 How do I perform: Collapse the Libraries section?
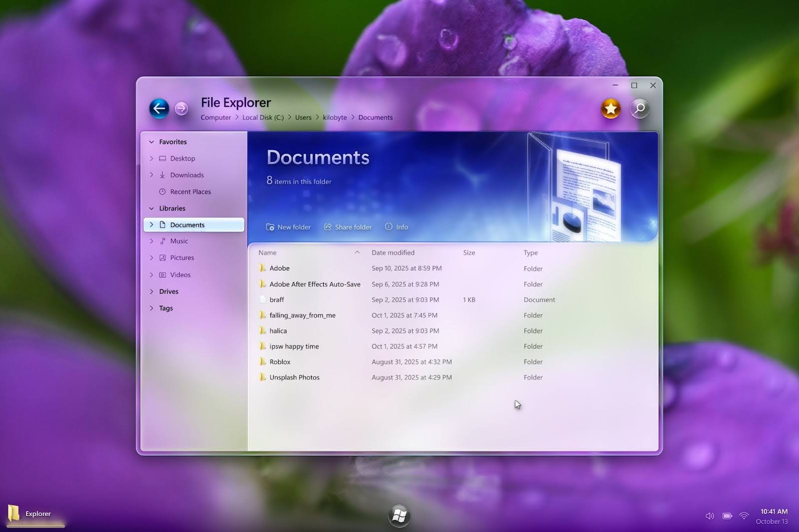[151, 209]
